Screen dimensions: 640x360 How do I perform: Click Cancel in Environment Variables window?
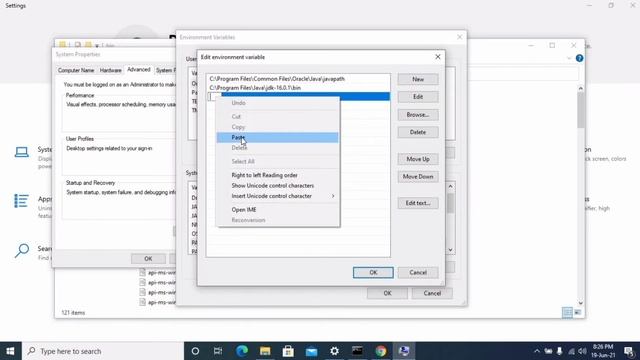coord(432,293)
